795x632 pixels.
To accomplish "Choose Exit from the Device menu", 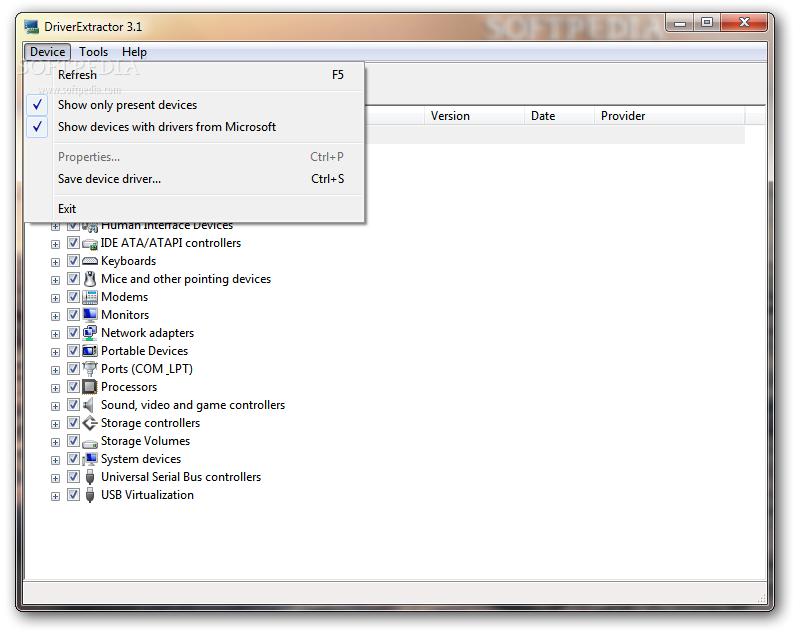I will pos(194,209).
